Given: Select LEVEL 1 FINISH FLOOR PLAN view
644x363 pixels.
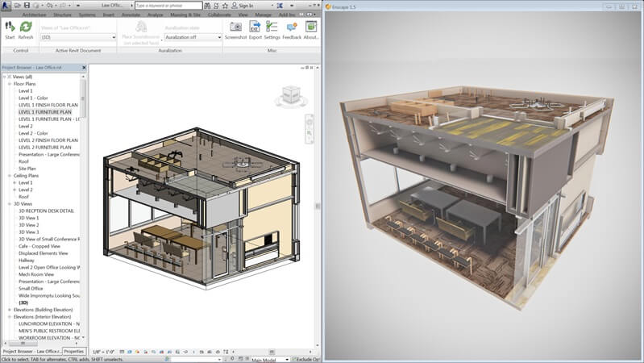Looking at the screenshot, I should [48, 105].
